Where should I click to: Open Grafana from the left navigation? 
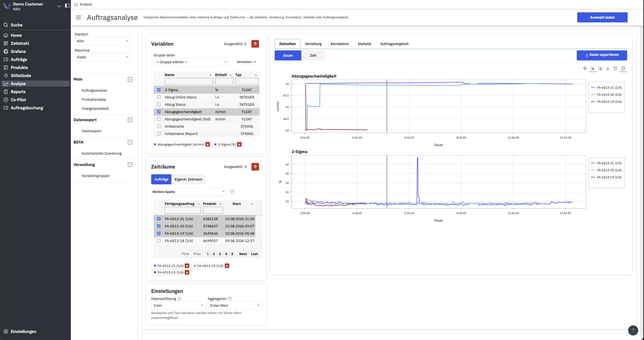tap(35, 51)
